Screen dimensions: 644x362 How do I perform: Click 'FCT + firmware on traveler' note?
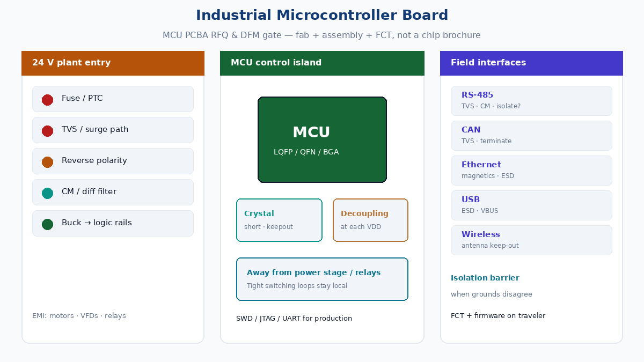[x=498, y=316]
